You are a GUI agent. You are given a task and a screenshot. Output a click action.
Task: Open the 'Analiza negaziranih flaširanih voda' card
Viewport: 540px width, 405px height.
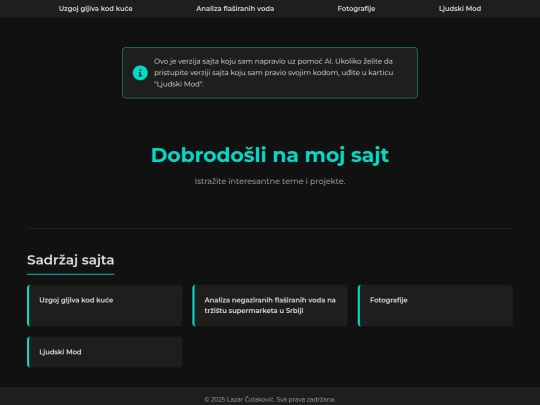coord(270,305)
